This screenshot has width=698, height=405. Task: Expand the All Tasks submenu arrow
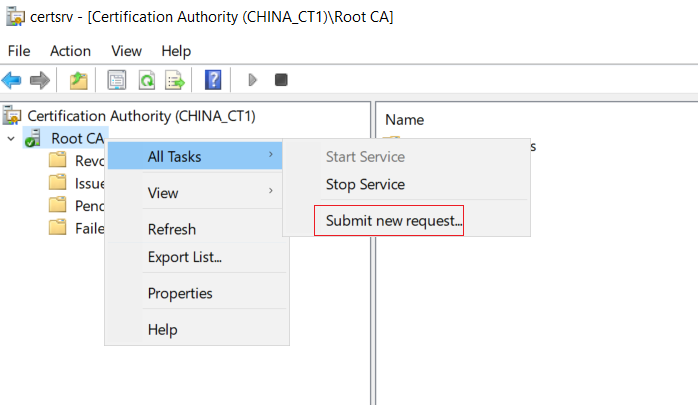pyautogui.click(x=271, y=154)
